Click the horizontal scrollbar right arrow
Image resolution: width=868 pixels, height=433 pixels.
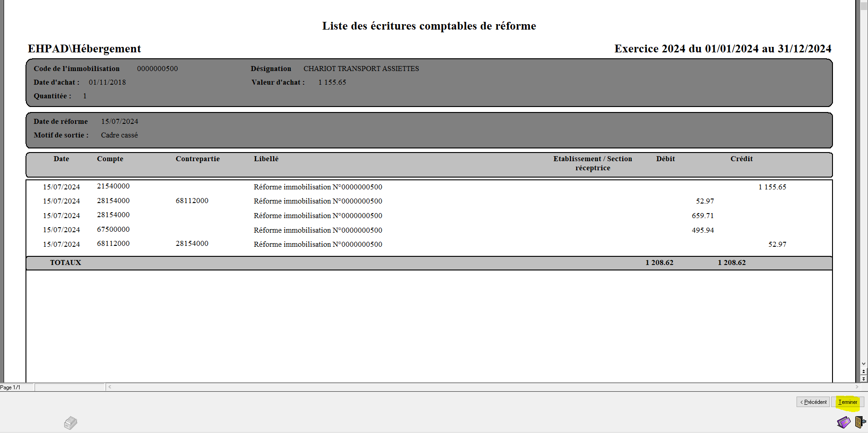(x=857, y=387)
